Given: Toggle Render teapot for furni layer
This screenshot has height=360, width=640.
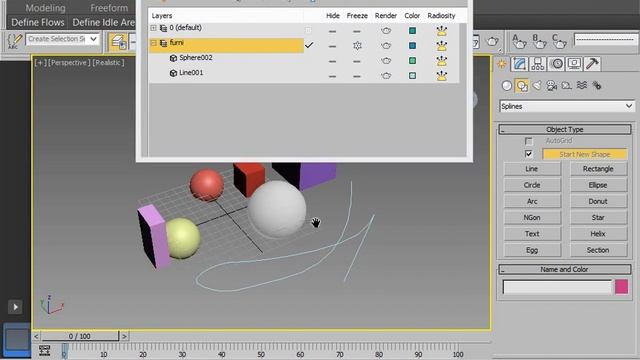Looking at the screenshot, I should tap(386, 46).
